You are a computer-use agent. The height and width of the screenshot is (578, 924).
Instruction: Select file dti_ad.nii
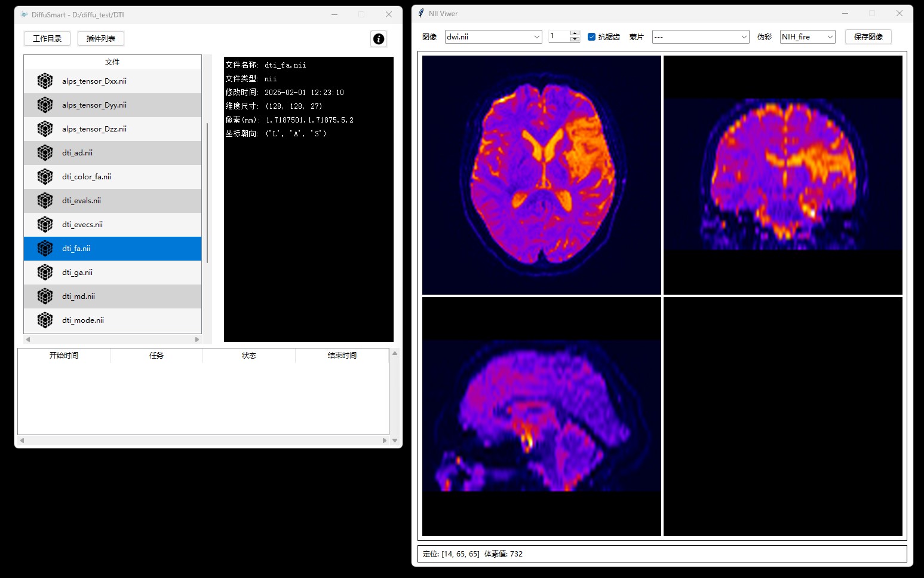(x=112, y=153)
